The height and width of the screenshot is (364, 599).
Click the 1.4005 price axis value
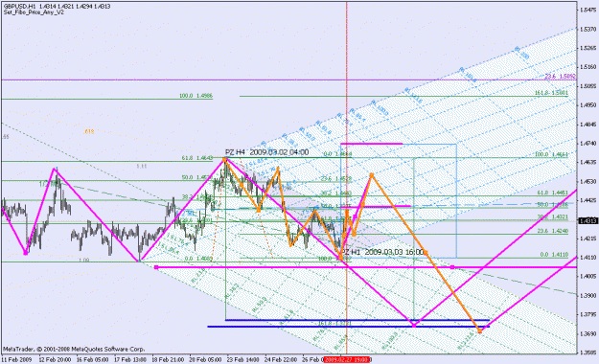coord(588,276)
